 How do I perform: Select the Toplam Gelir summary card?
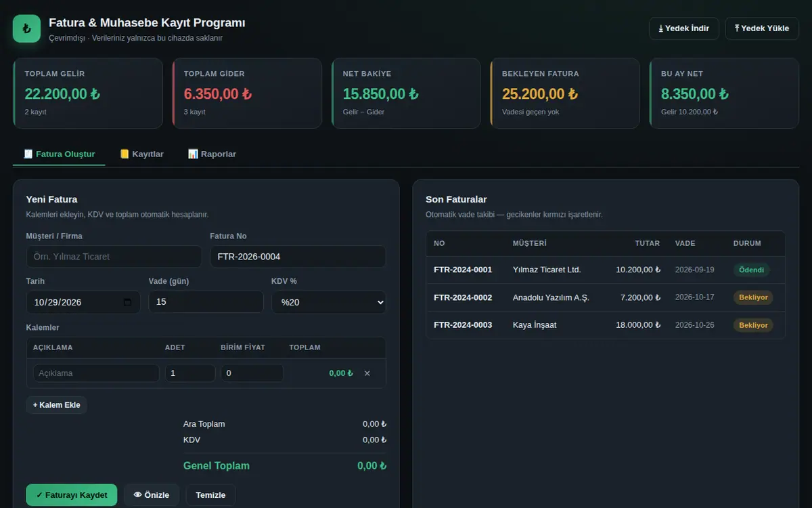point(88,93)
